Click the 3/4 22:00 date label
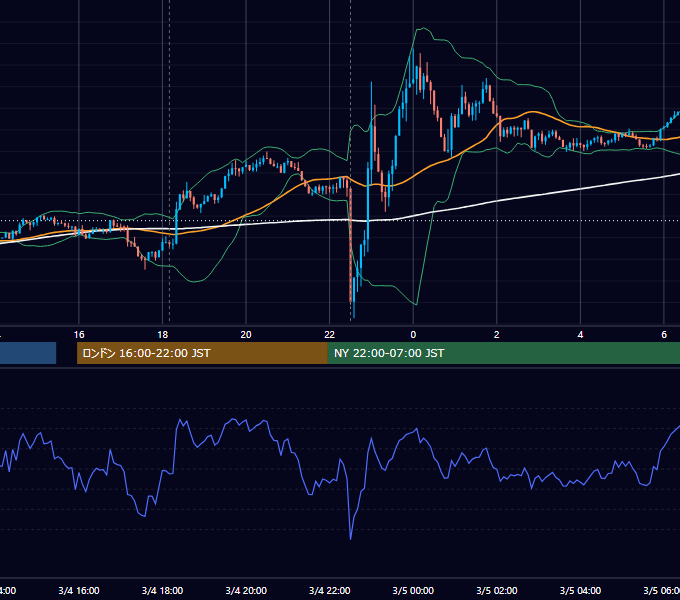This screenshot has width=680, height=600. click(x=330, y=590)
